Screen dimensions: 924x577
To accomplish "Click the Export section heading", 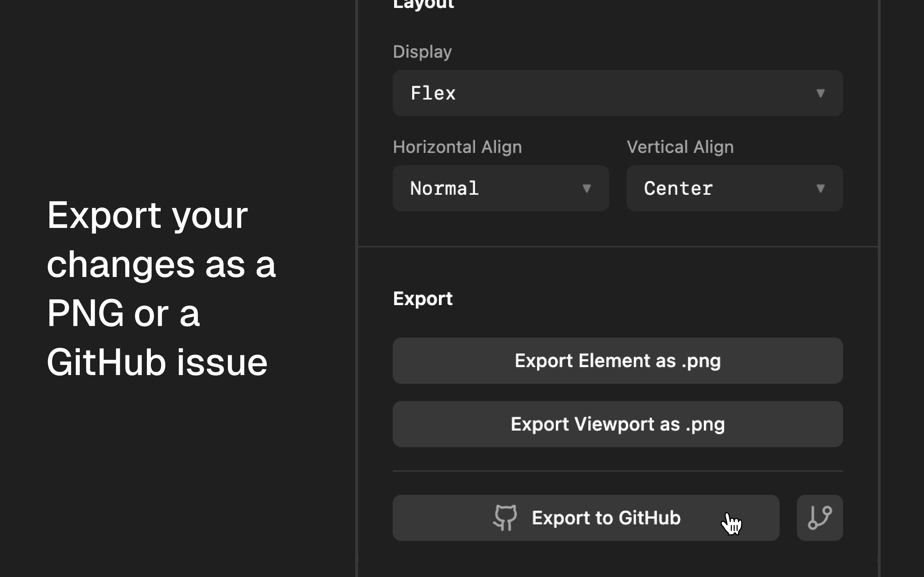I will (x=423, y=299).
